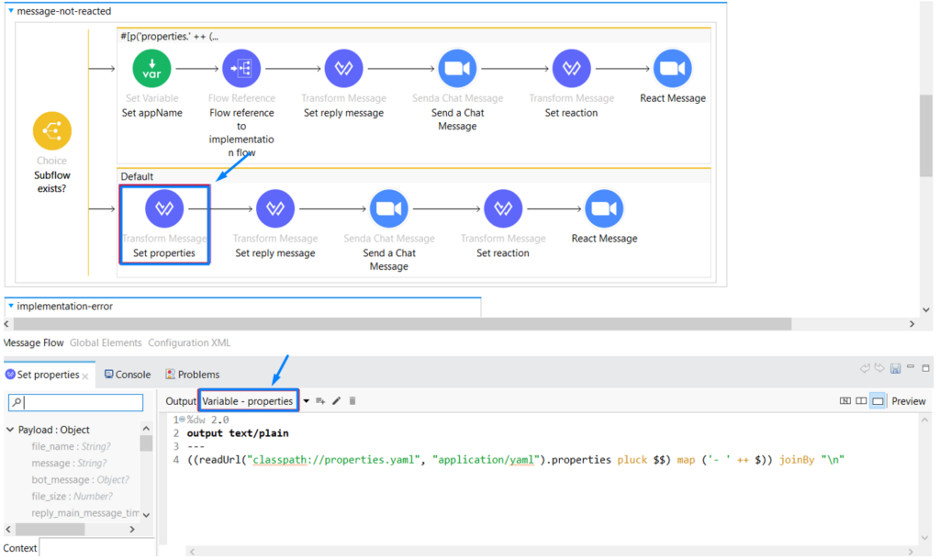
Task: Open the Console tab
Action: (128, 375)
